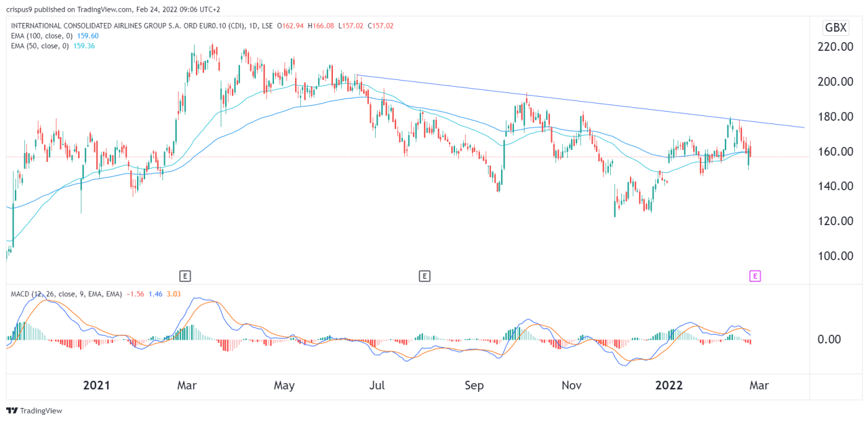Click the Sep label on the timeline
The image size is (868, 421).
(x=474, y=385)
